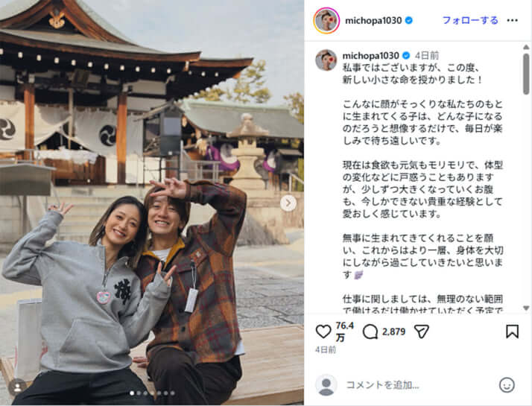Click 4日前 timestamp below likes
This screenshot has width=532, height=406.
326,349
